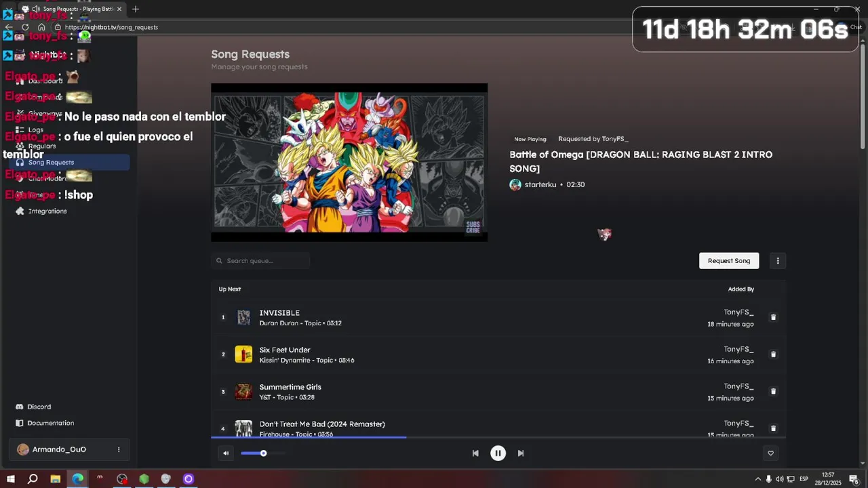
Task: Show hidden system tray icons
Action: click(758, 479)
